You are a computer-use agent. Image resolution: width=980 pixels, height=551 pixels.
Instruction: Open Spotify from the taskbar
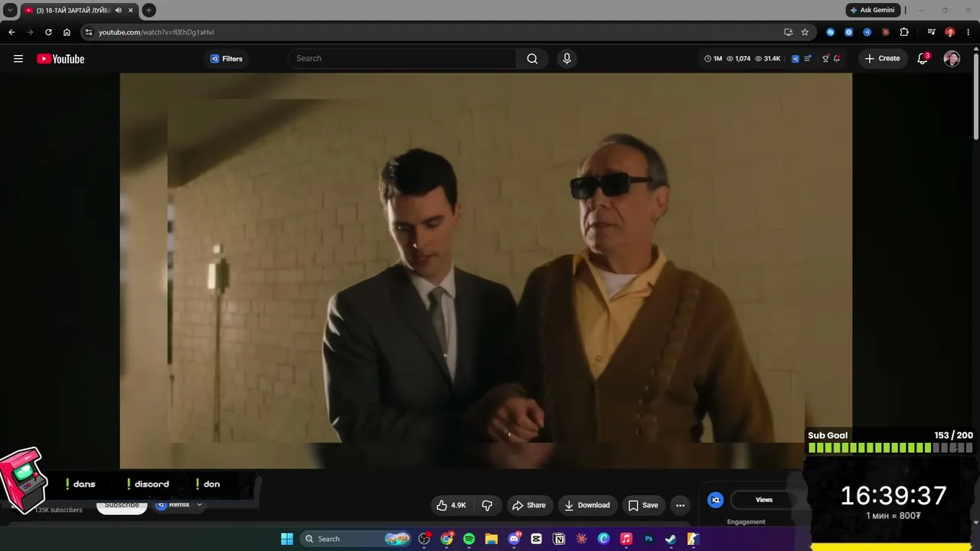coord(469,539)
